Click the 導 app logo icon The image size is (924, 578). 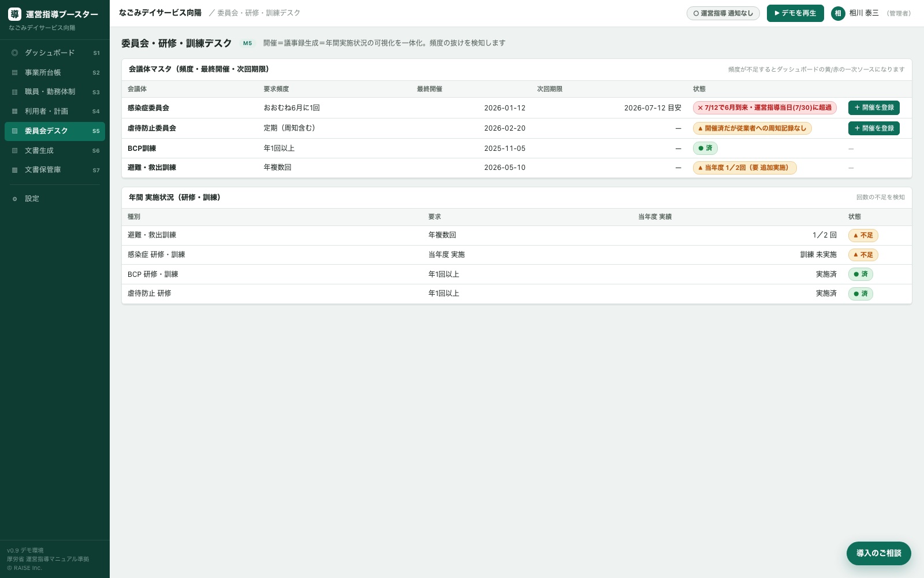tap(14, 14)
